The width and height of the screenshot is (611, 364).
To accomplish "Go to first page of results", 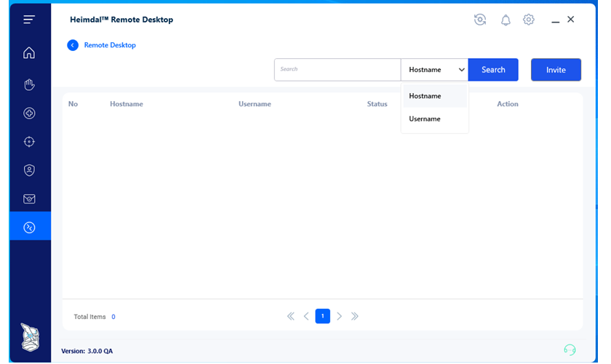I will point(291,316).
